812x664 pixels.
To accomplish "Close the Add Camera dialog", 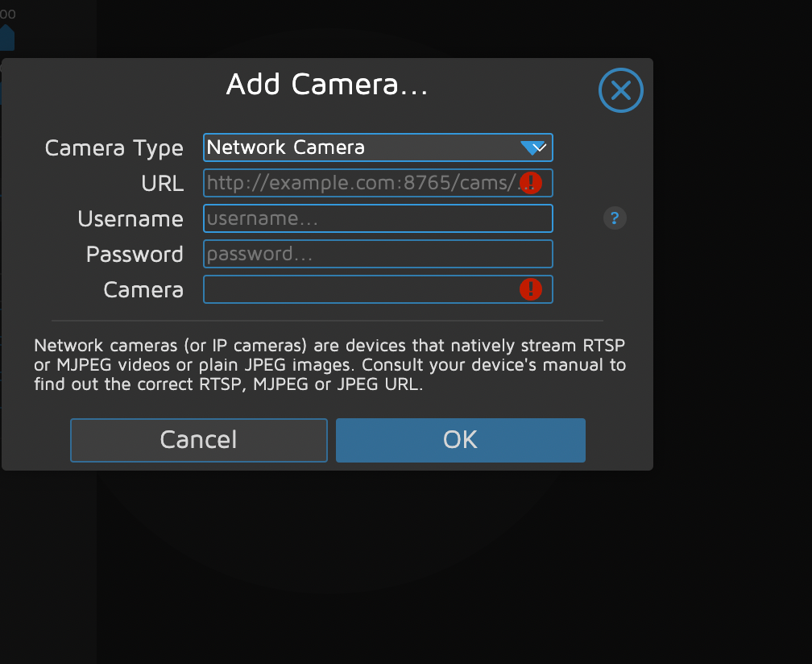I will (620, 90).
